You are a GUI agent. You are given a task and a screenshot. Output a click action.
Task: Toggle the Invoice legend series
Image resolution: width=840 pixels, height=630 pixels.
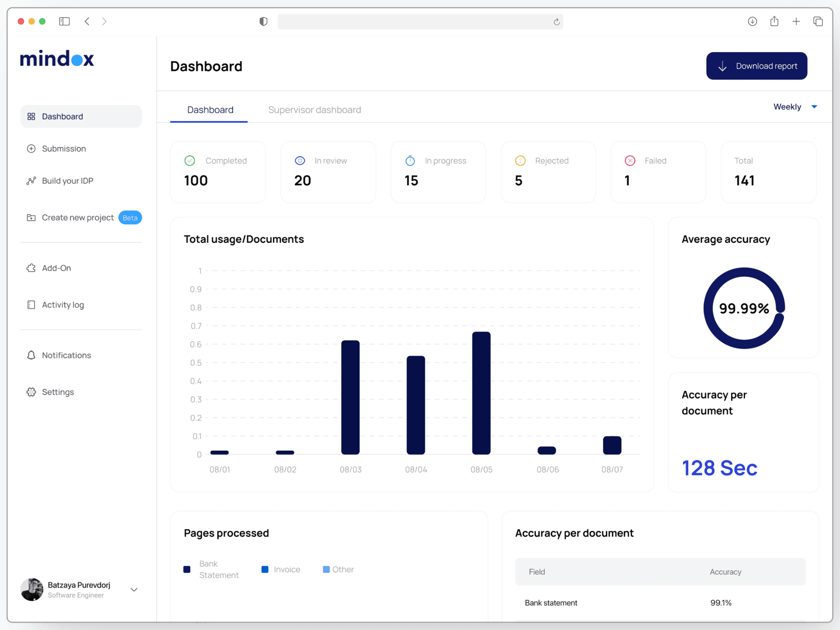(265, 569)
